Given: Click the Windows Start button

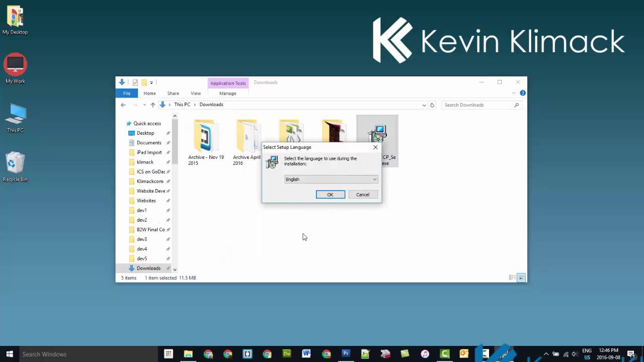Looking at the screenshot, I should pyautogui.click(x=9, y=354).
